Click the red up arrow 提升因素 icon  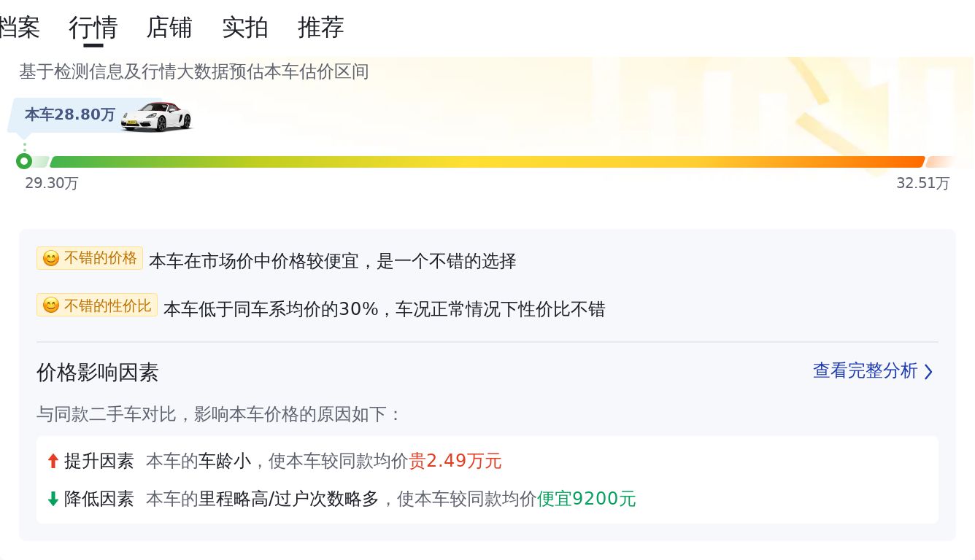pos(53,461)
